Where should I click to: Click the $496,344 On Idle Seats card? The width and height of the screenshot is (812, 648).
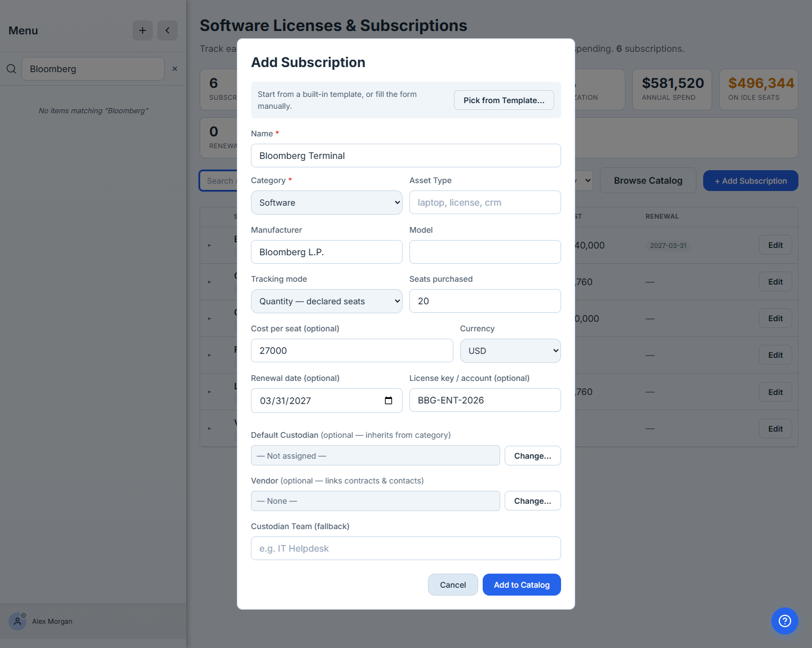coord(758,89)
